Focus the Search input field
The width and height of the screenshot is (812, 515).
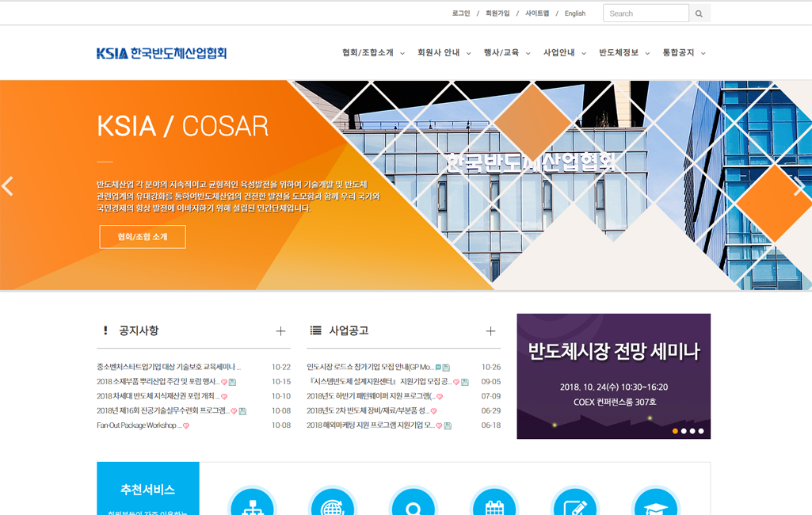(x=646, y=13)
